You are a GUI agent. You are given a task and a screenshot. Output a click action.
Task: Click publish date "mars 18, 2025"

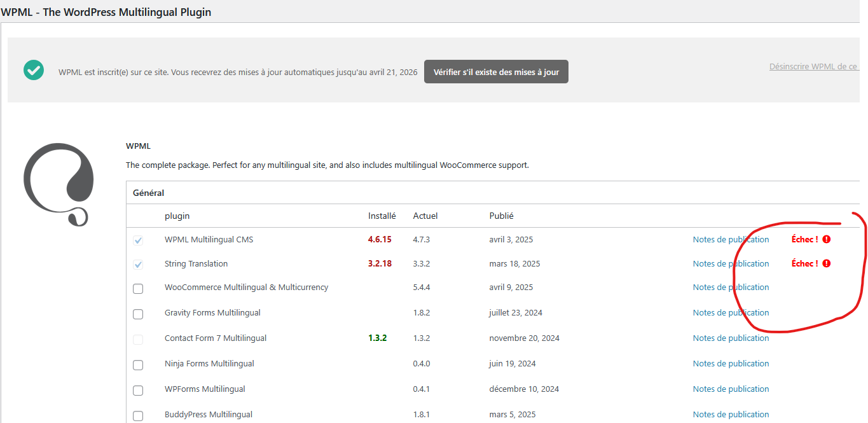[x=514, y=264]
